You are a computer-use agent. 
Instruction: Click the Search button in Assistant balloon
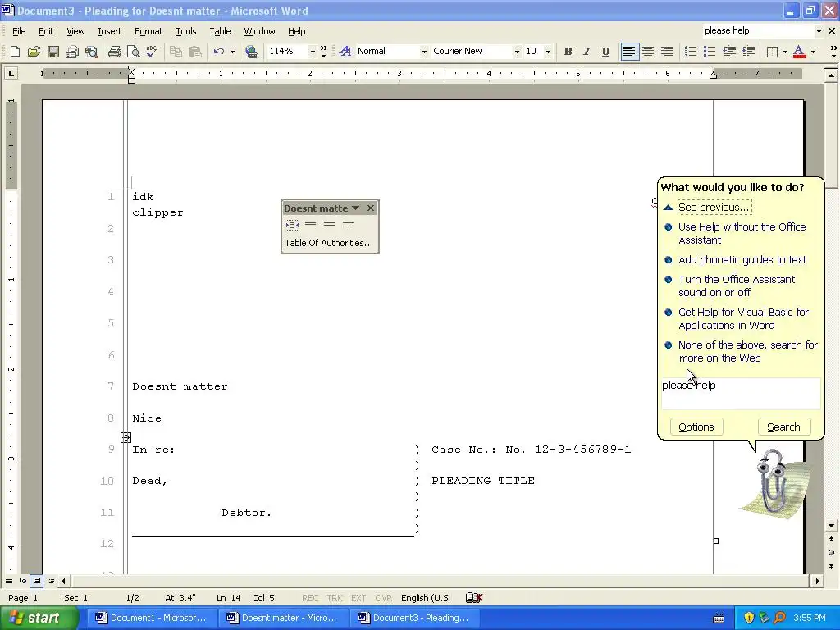[783, 427]
